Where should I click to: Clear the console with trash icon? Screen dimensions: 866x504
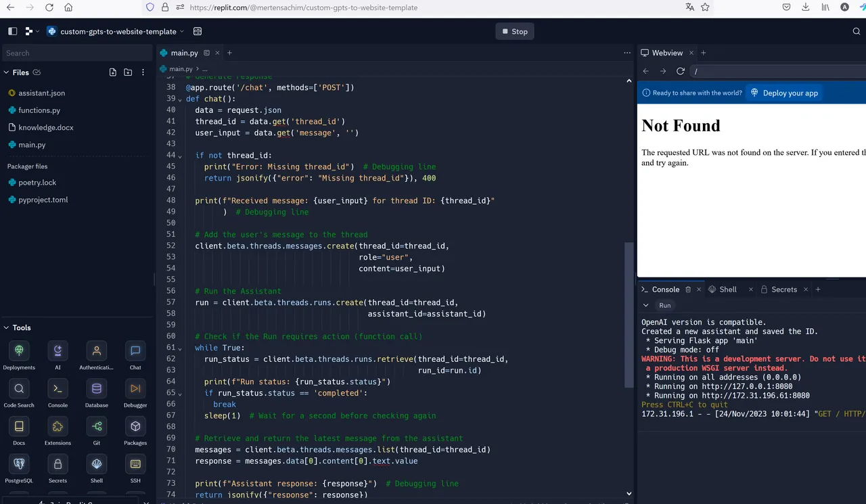pos(688,290)
